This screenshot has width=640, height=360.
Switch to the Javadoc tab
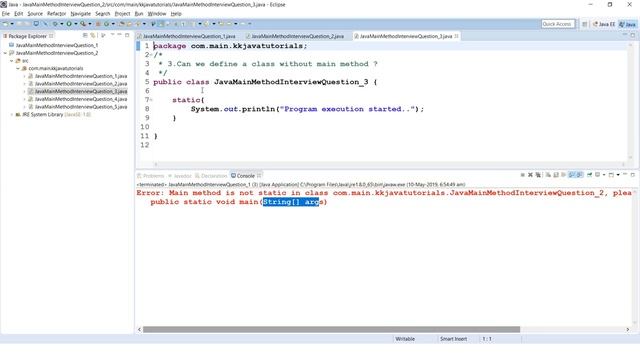point(180,176)
